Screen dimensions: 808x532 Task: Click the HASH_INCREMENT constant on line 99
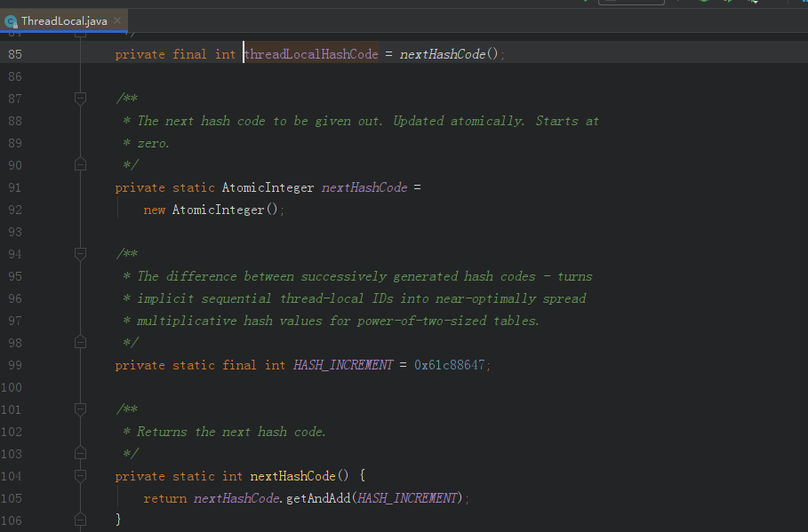[343, 365]
